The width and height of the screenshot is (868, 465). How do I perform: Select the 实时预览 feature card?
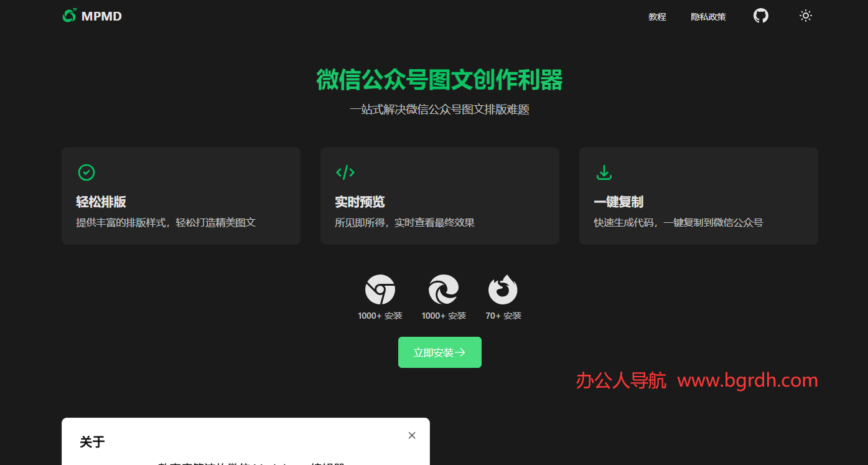(439, 195)
